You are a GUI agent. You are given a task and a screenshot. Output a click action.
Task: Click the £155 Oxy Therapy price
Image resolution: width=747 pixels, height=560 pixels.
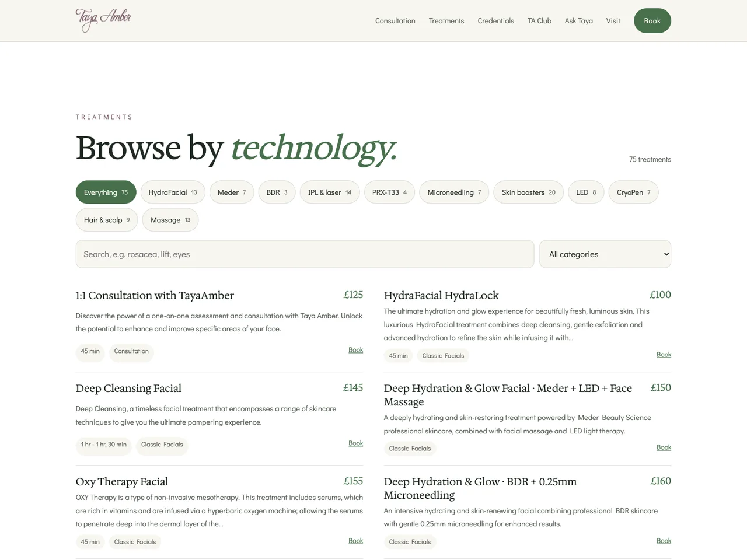click(x=353, y=481)
